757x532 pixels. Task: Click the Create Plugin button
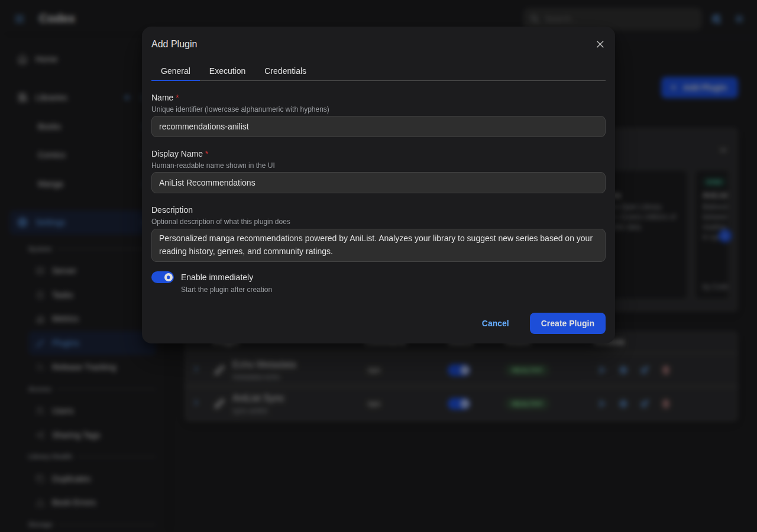pos(568,323)
